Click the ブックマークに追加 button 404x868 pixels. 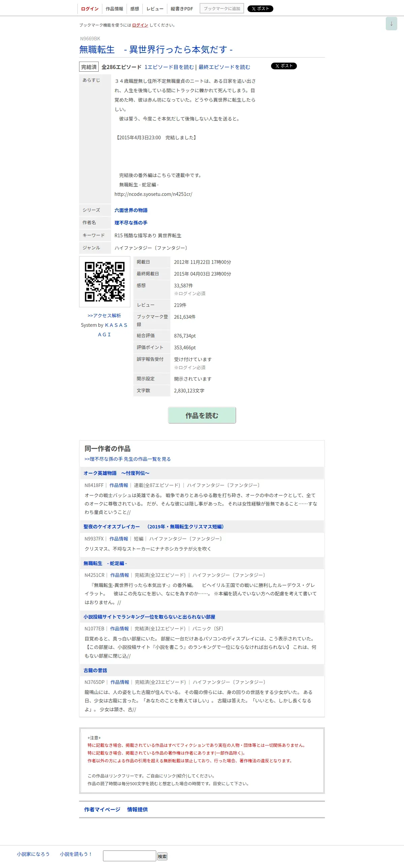(x=222, y=8)
